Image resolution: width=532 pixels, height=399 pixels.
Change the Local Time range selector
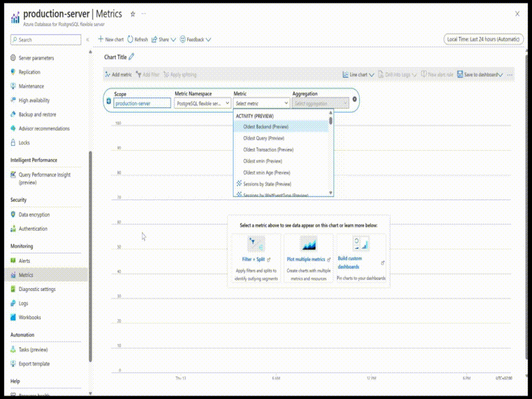(x=483, y=39)
